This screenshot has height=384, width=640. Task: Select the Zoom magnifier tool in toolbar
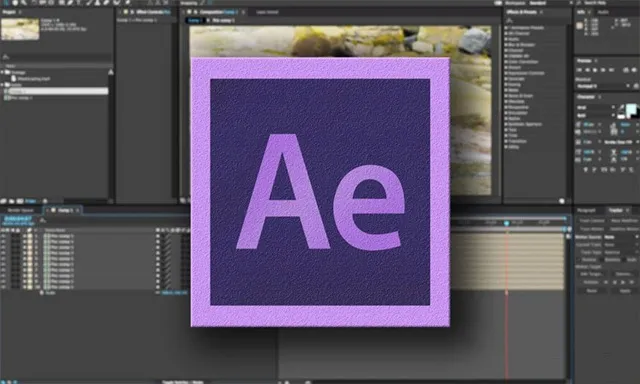(24, 3)
